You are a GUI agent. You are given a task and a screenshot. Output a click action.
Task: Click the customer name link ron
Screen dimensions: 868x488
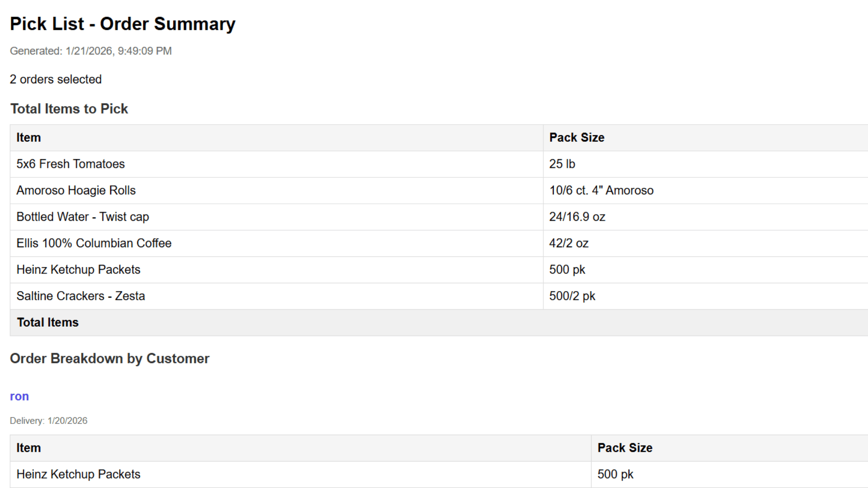tap(19, 396)
